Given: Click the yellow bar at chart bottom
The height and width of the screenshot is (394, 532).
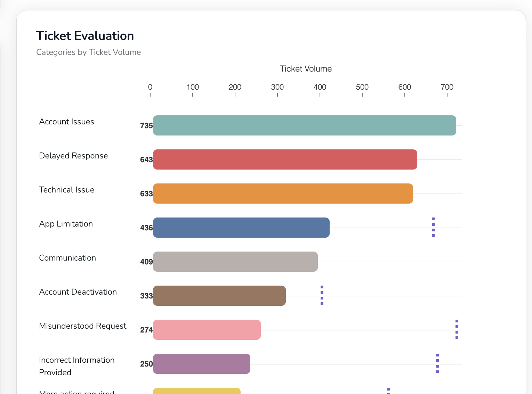Looking at the screenshot, I should pyautogui.click(x=196, y=391).
